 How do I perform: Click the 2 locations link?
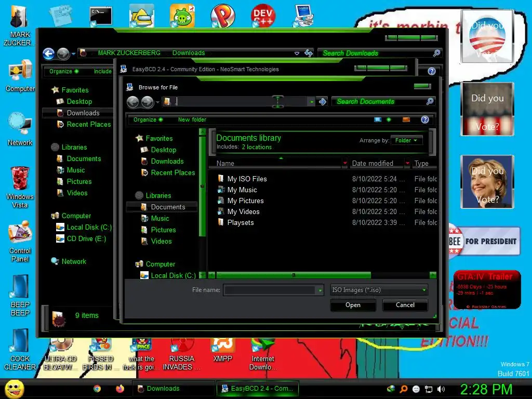tap(257, 147)
